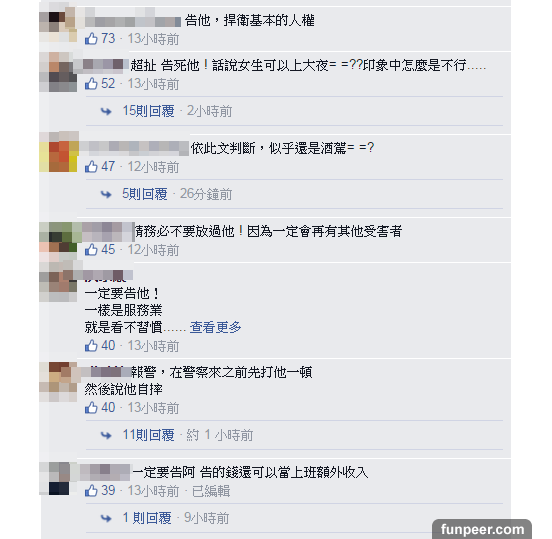This screenshot has width=552, height=539.
Task: Click thumbs-up icon next to 52
Action: (x=91, y=83)
